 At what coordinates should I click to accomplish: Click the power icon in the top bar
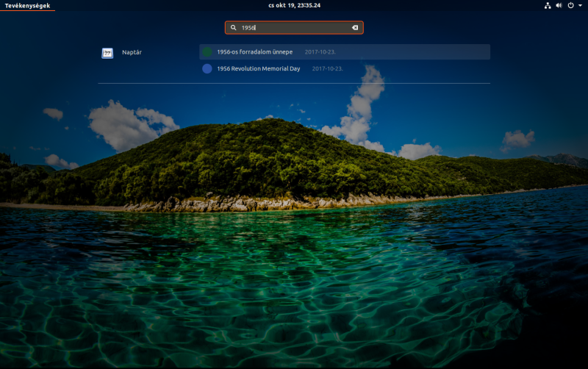(x=570, y=5)
